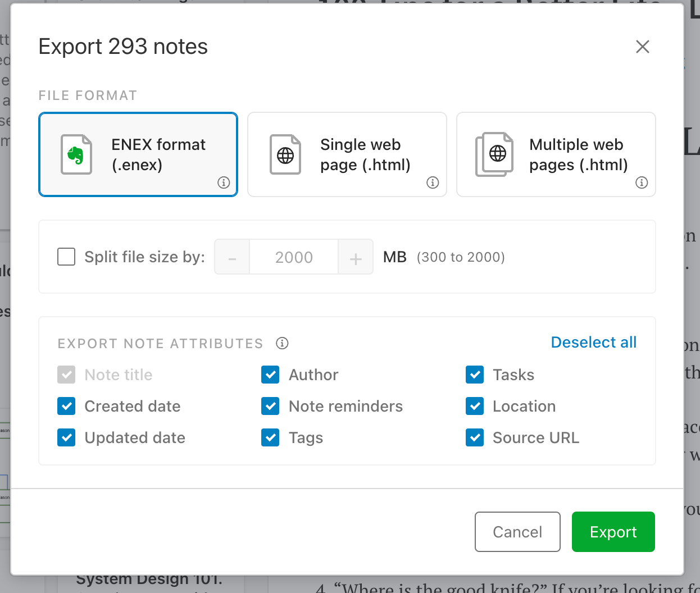The width and height of the screenshot is (700, 593).
Task: Select Single web page (.html) format
Action: pyautogui.click(x=347, y=154)
